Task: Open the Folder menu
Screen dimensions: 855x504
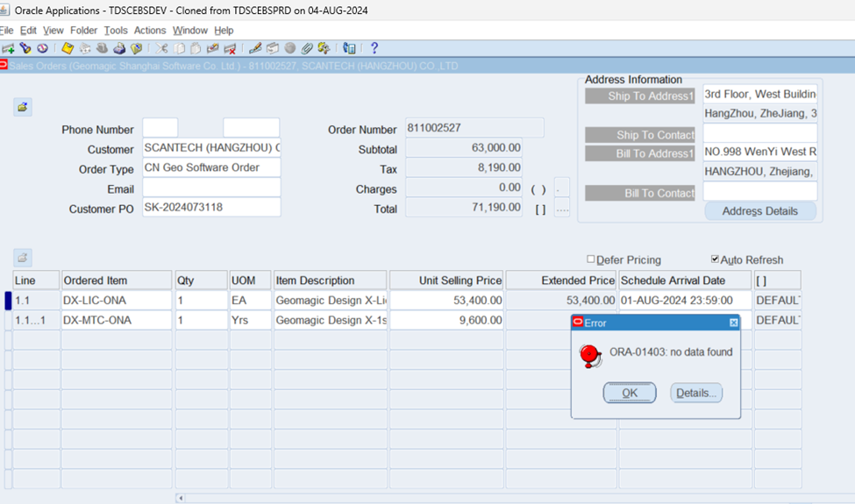Action: [x=83, y=31]
